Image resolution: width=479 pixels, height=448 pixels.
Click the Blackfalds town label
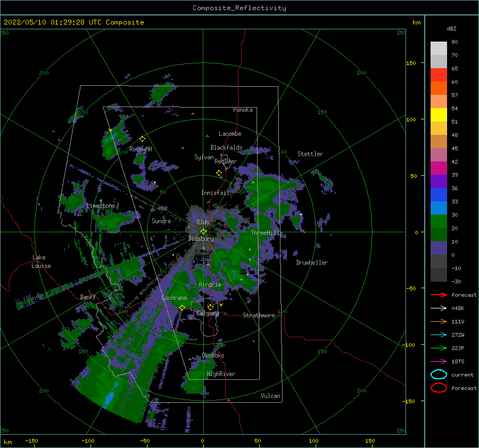coord(226,148)
